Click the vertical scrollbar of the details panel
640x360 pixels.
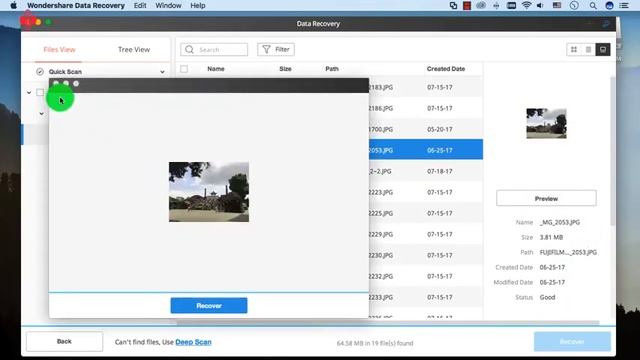(613, 151)
